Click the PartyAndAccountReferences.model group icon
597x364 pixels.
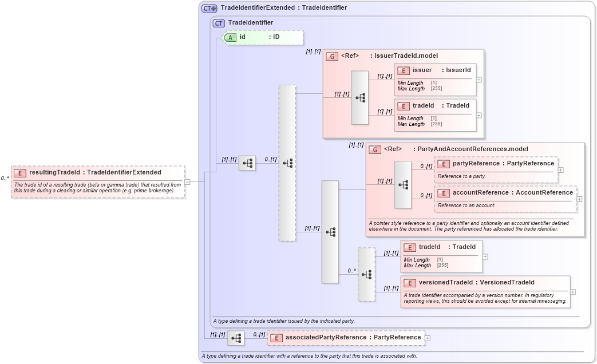[x=375, y=149]
